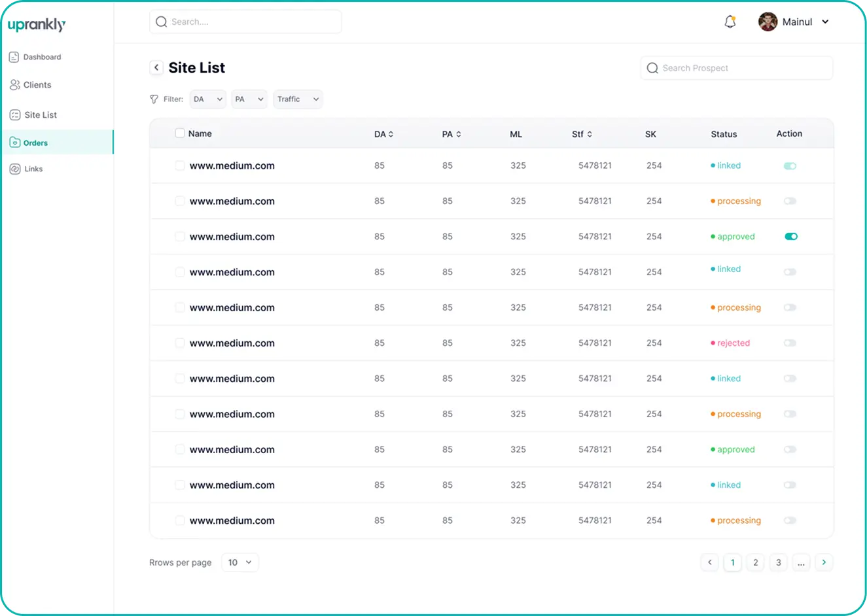This screenshot has width=867, height=616.
Task: Go to page 3
Action: pos(779,562)
